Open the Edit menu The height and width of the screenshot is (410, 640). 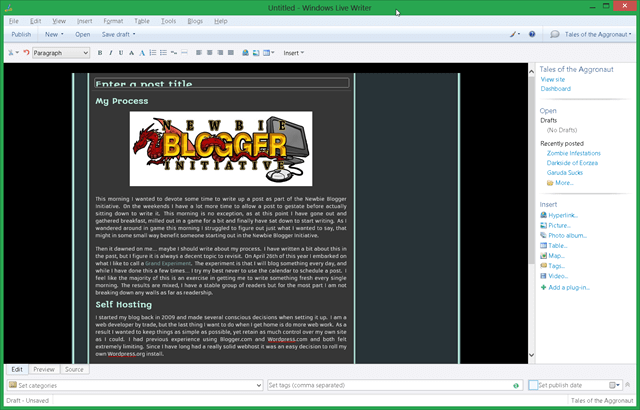point(36,21)
